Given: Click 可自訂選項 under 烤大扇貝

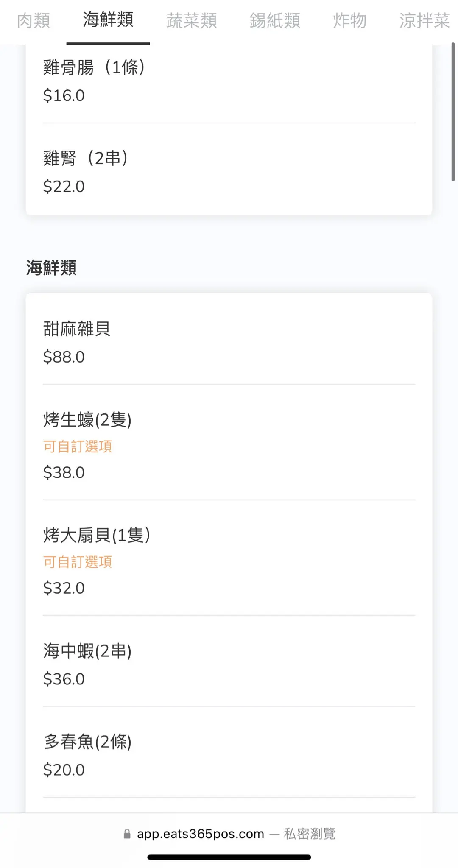Looking at the screenshot, I should pyautogui.click(x=78, y=562).
